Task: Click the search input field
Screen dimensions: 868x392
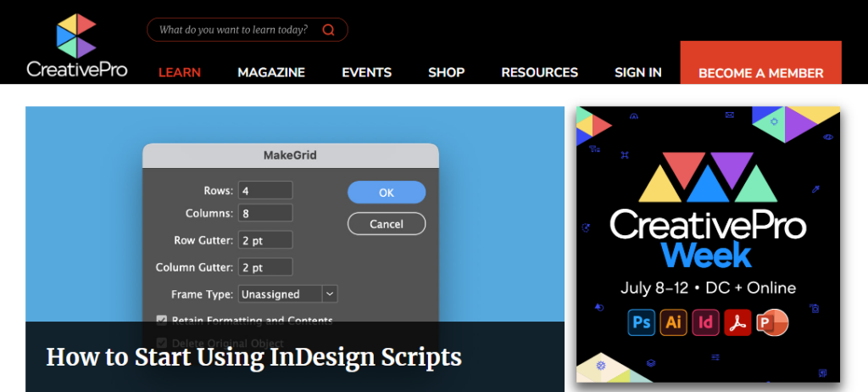Action: pos(233,31)
